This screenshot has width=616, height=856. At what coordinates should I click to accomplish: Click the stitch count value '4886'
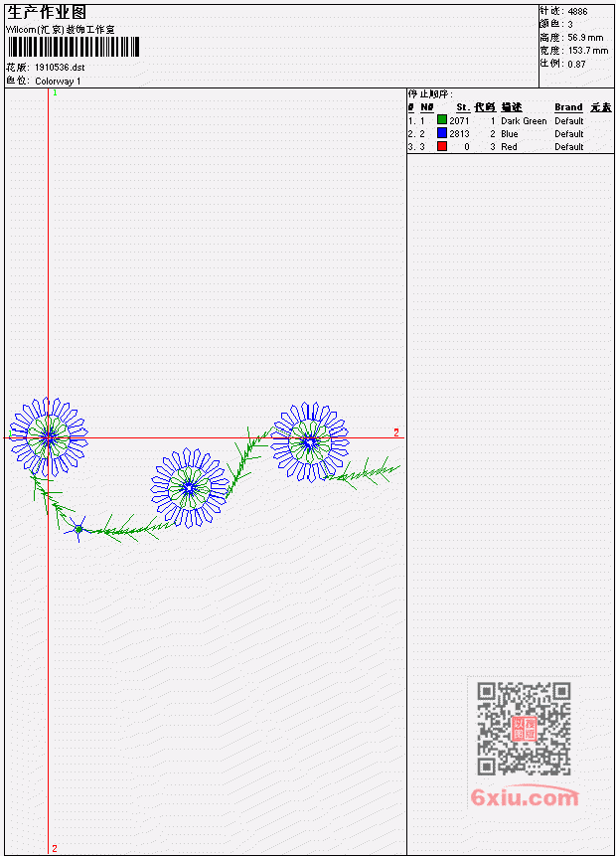[x=577, y=12]
